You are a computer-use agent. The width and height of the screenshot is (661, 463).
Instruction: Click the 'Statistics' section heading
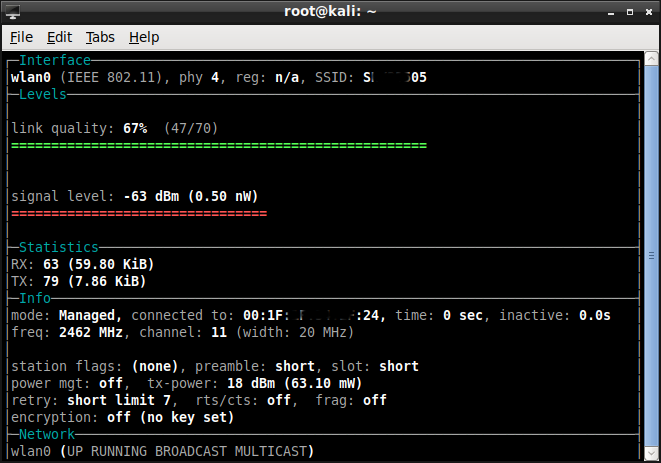59,247
